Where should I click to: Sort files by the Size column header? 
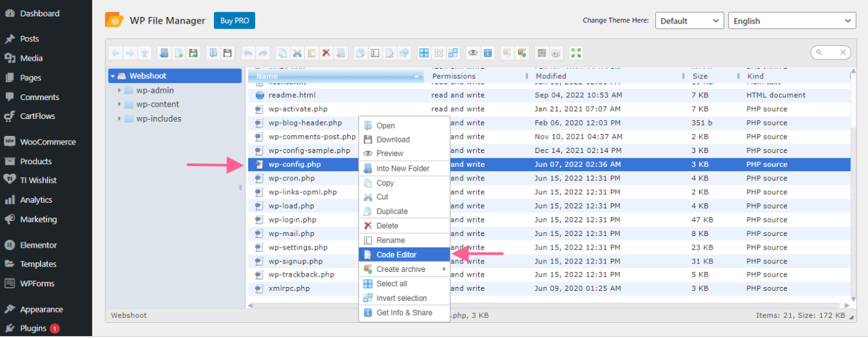tap(715, 76)
